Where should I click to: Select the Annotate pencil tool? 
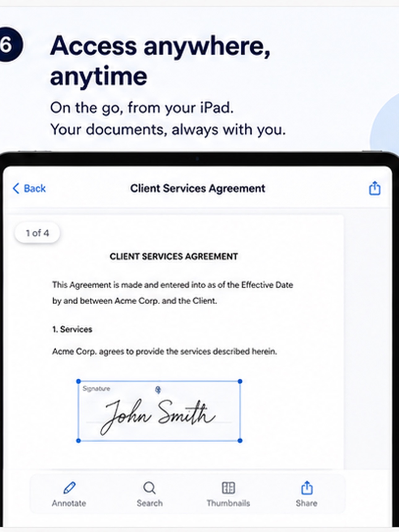pos(69,494)
